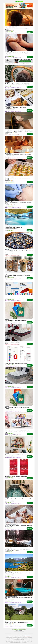Click Descubre for McAfee Internet Security 2025
This screenshot has height=644, width=38.
pyautogui.click(x=29, y=478)
